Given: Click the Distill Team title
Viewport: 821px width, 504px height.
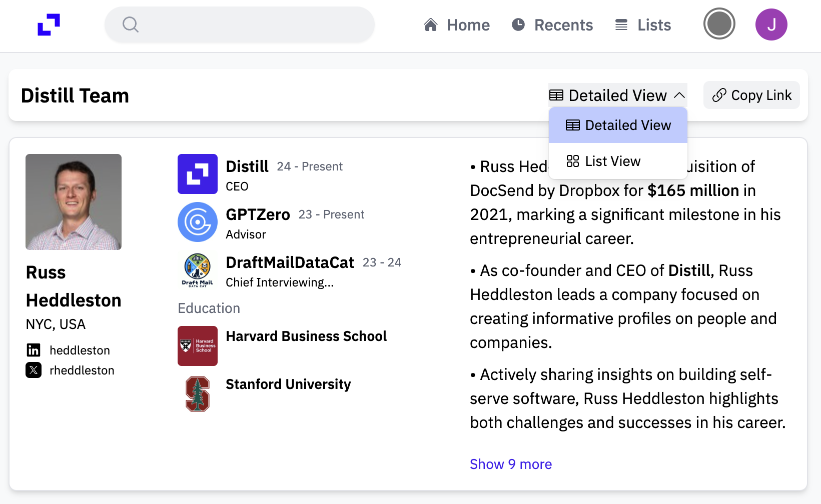Looking at the screenshot, I should point(75,95).
